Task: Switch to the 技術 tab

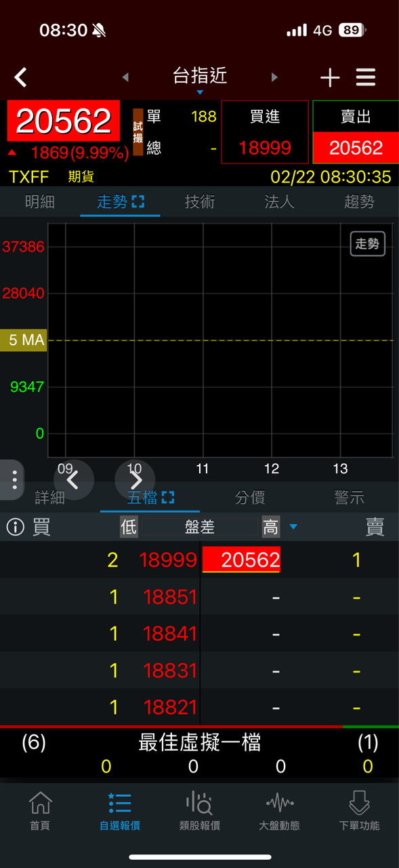Action: point(200,201)
